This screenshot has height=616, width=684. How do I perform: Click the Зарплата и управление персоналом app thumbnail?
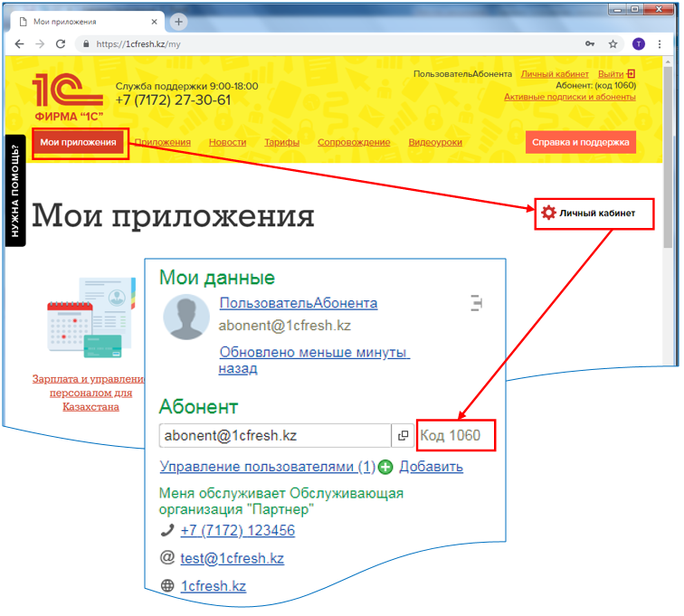[91, 317]
